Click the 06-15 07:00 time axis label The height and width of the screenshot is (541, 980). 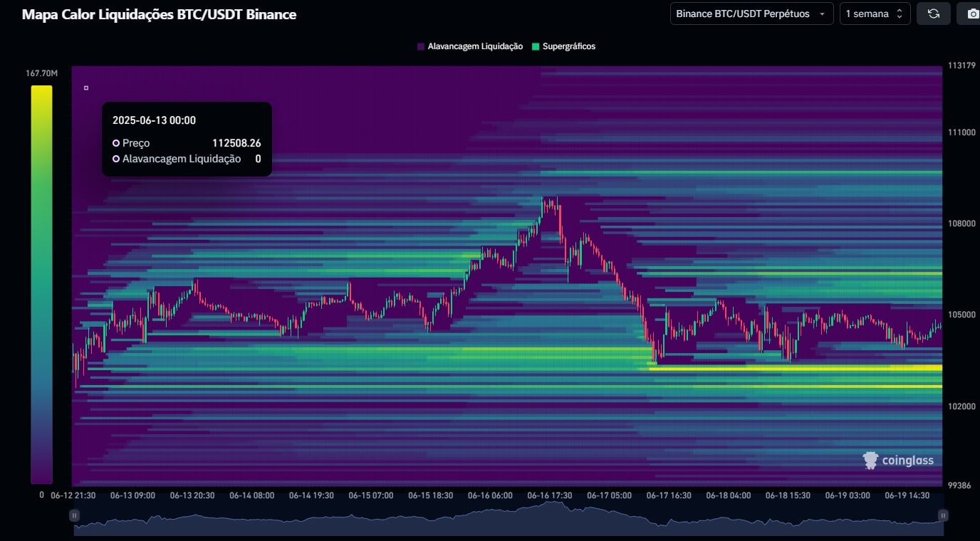(371, 495)
